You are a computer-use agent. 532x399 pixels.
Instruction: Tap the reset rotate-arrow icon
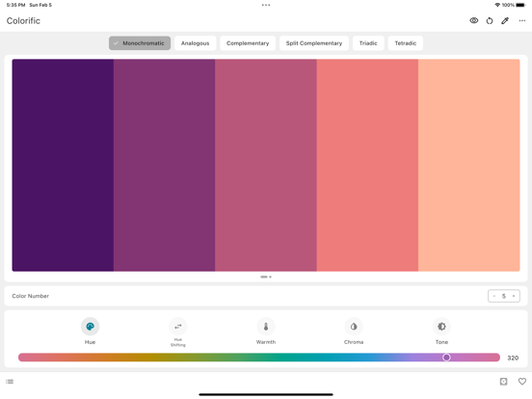tap(490, 20)
